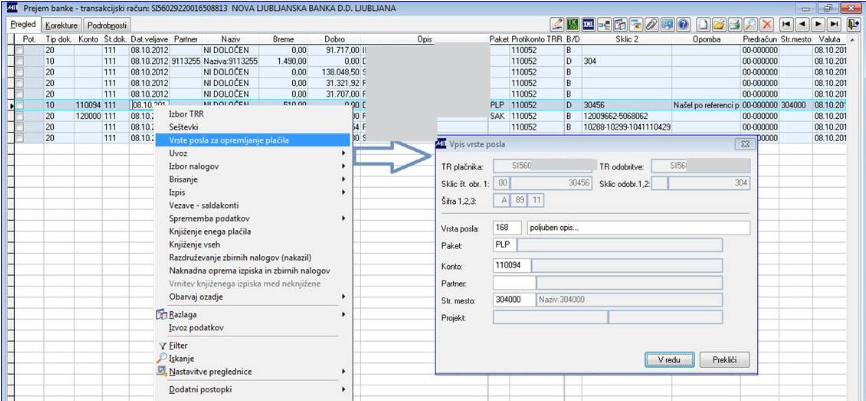Click the magnifying glass search toolbar icon

tap(750, 24)
